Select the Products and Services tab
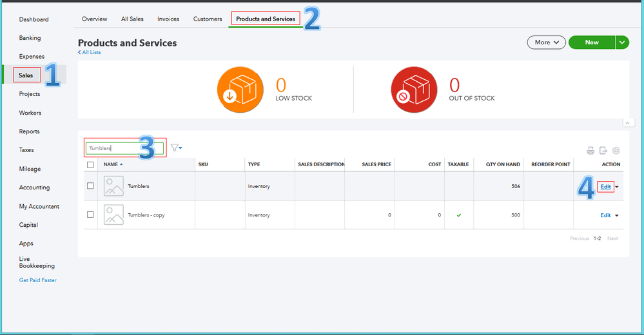 coord(266,19)
